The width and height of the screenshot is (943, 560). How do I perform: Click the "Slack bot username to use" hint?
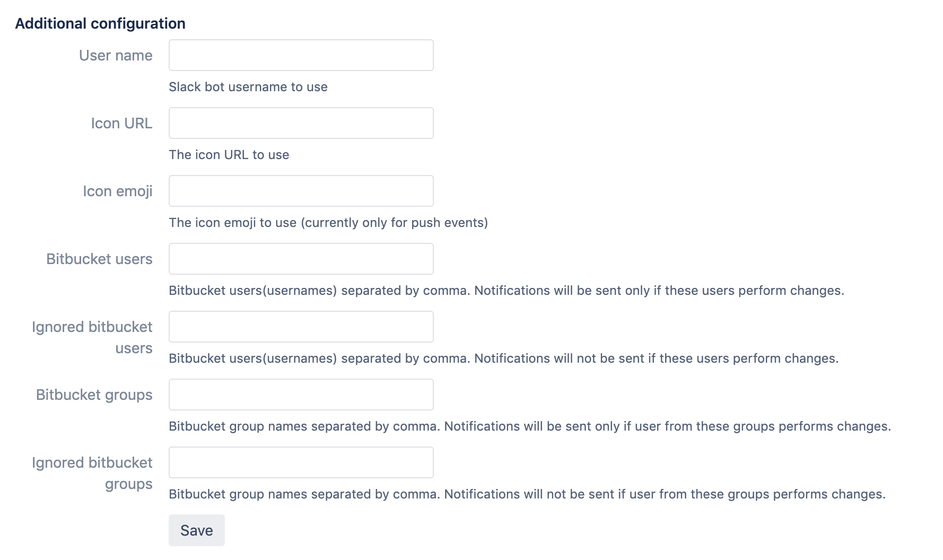coord(248,87)
